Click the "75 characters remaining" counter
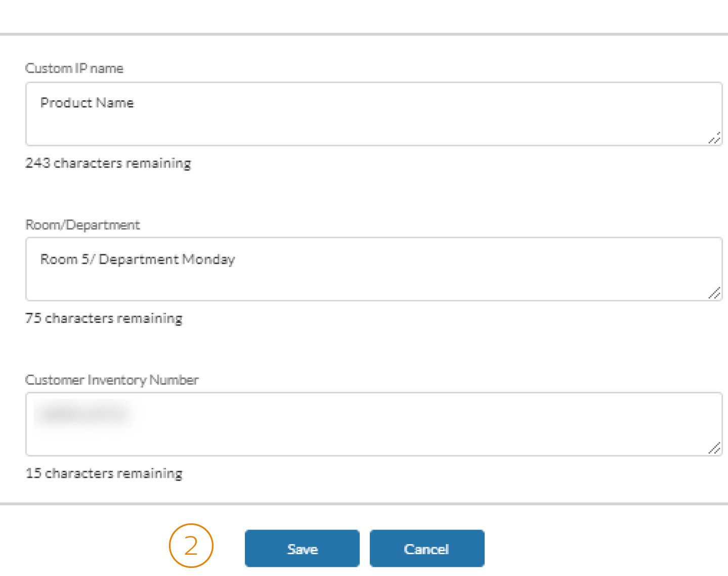The width and height of the screenshot is (728, 576). click(104, 318)
